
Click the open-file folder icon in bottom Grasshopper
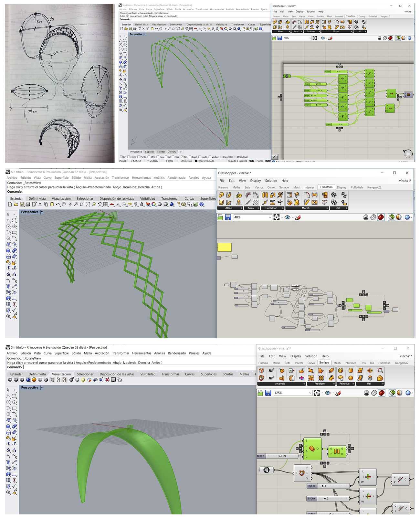point(260,393)
